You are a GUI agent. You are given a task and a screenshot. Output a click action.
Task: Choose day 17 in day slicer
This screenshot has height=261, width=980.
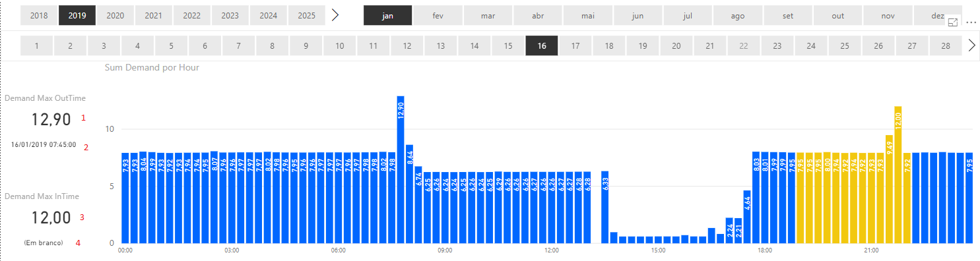coord(575,45)
